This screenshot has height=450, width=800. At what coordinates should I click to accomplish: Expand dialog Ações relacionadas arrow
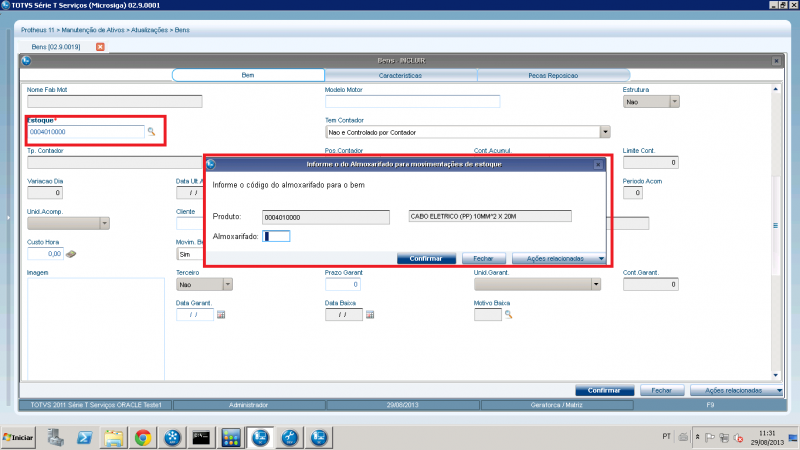(601, 259)
